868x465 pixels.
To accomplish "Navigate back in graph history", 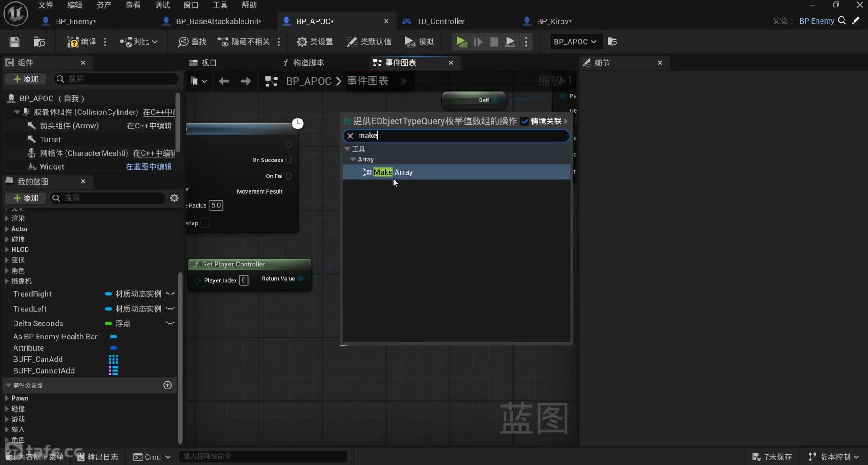I will tap(224, 81).
